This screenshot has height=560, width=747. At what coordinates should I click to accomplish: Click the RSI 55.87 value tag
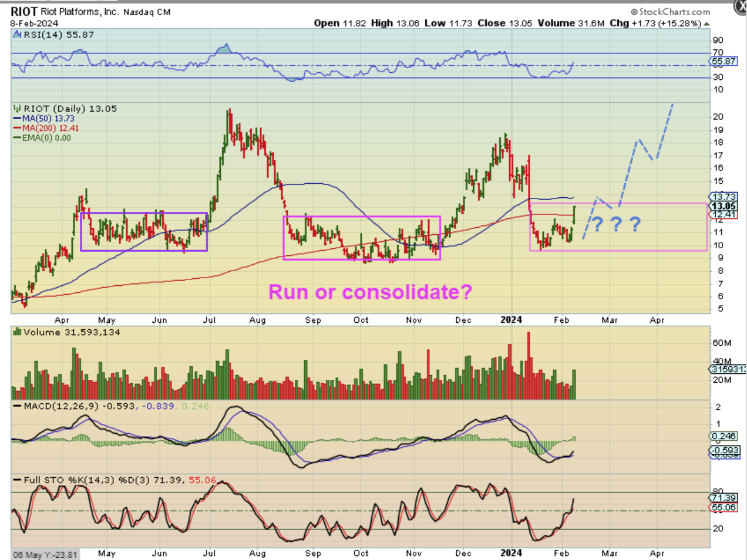[723, 61]
